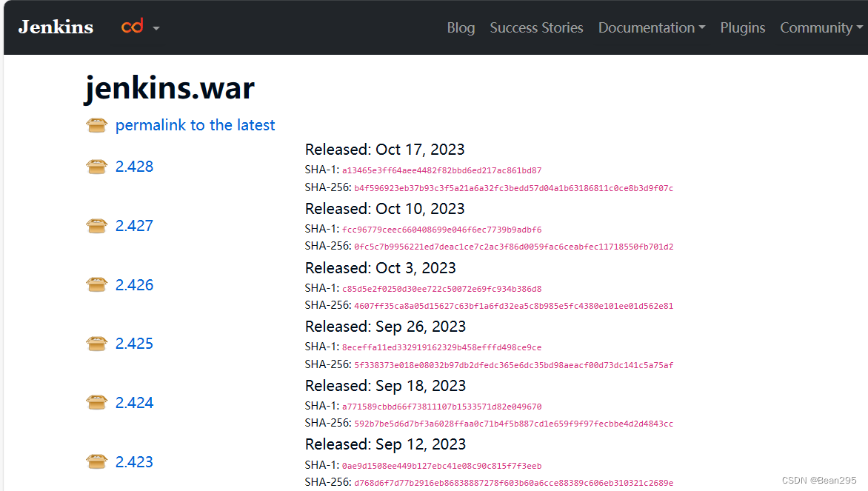Click the package icon next to 2.423
This screenshot has height=491, width=868.
point(96,461)
